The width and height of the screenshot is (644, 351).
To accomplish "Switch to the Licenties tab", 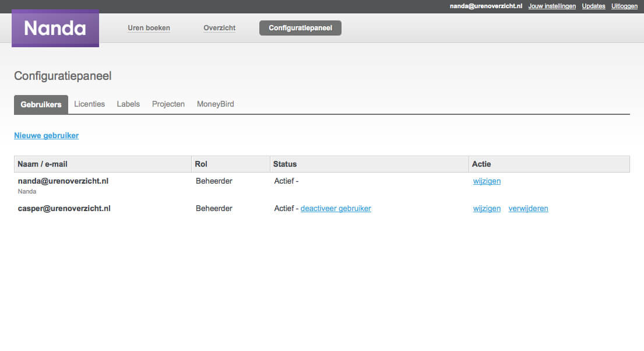I will coord(89,104).
